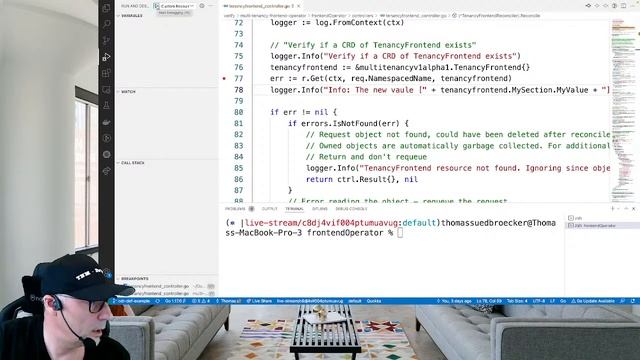640x360 pixels.
Task: Open the Run and Debug view
Action: coord(107,57)
